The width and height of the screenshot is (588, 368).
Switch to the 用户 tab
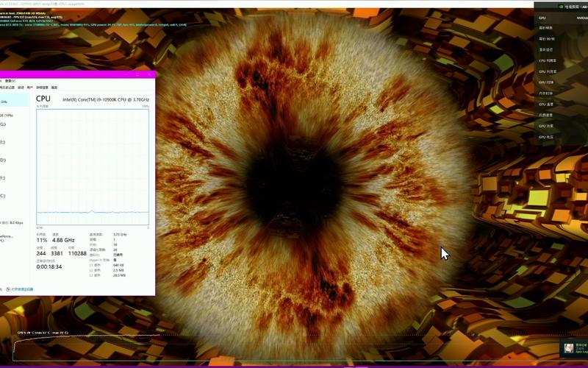coord(31,87)
